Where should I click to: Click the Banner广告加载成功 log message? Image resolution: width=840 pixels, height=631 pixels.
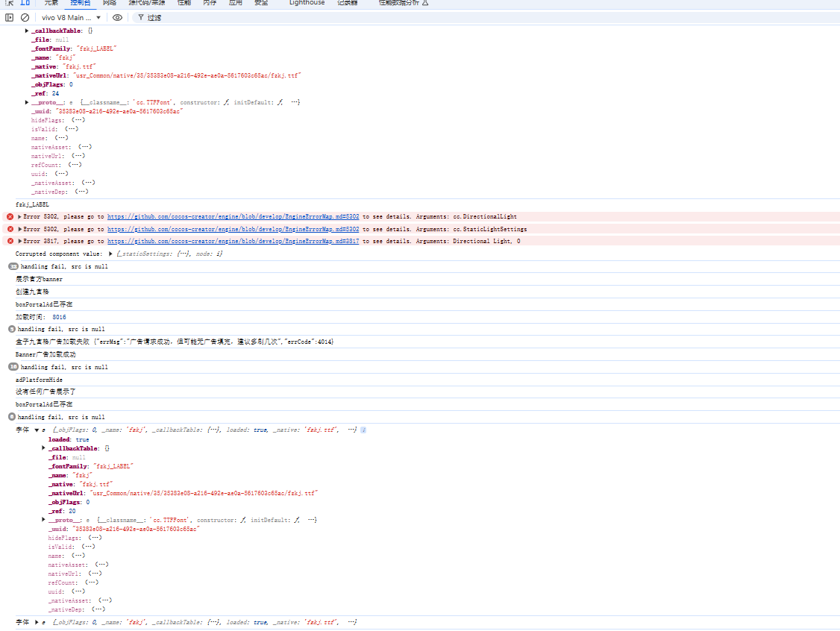pyautogui.click(x=46, y=354)
